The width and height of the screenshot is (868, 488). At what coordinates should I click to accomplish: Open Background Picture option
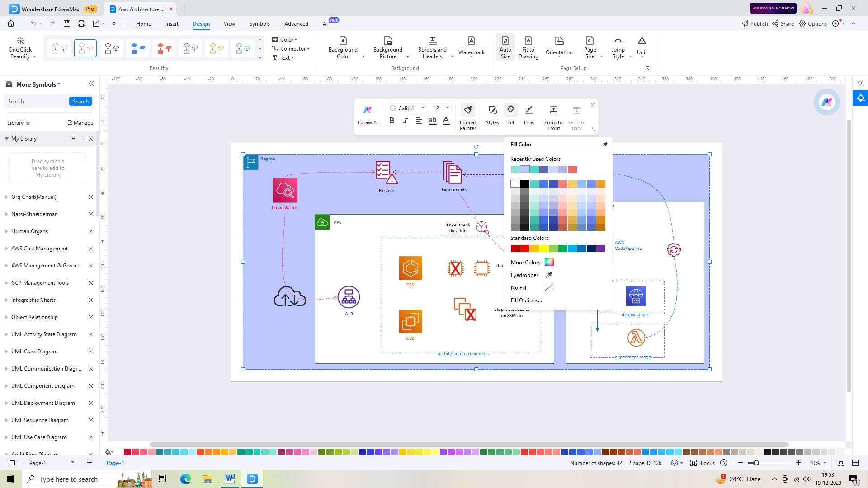coord(388,47)
